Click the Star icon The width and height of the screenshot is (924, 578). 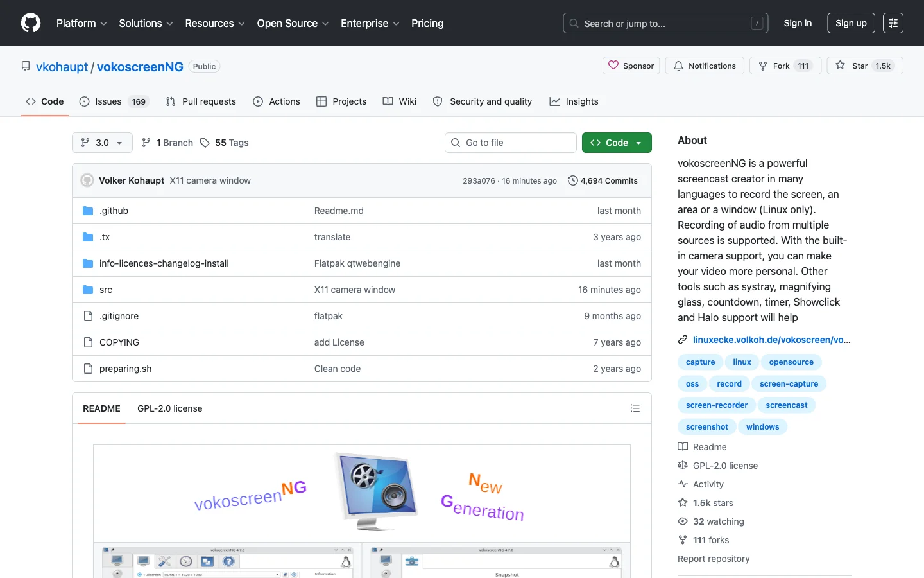coord(841,66)
